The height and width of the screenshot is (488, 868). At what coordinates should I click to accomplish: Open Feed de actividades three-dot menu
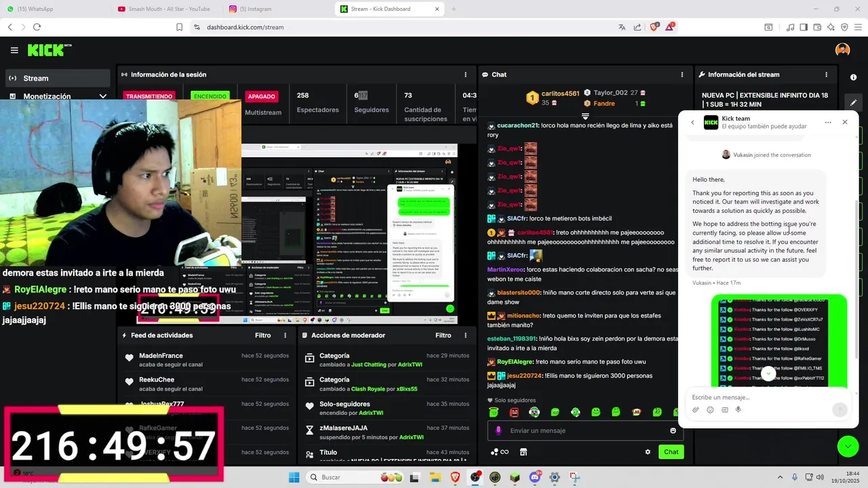[285, 335]
